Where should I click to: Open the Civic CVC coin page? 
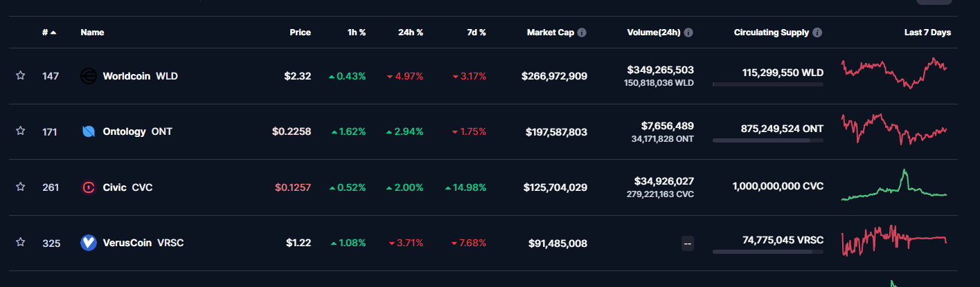pos(127,187)
